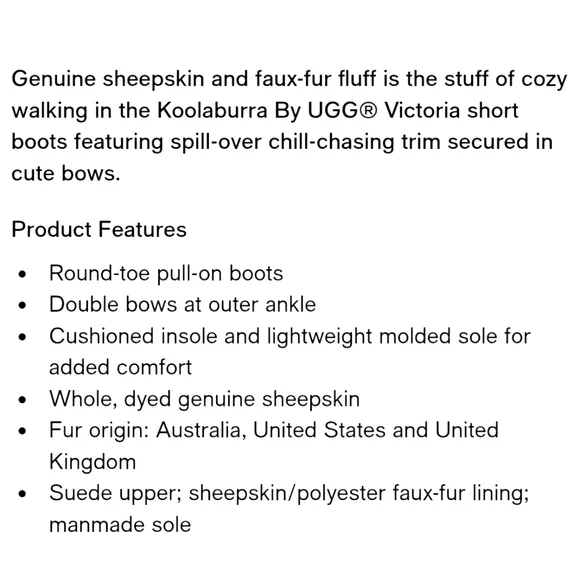Screen dimensions: 580x580
Task: Click the 'manmade sole' text
Action: click(120, 525)
